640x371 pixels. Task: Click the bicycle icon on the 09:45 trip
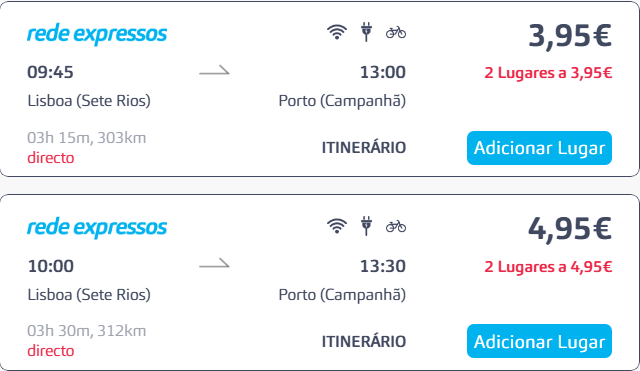point(396,32)
